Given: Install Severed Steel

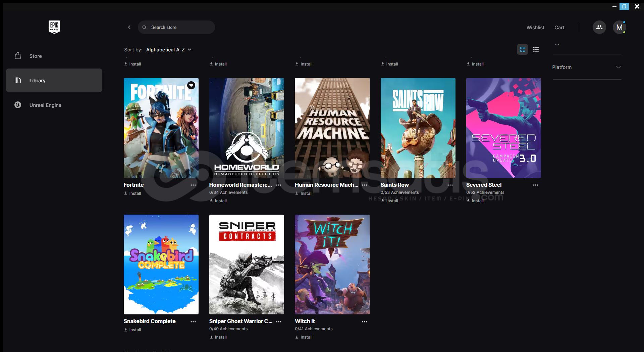Looking at the screenshot, I should coord(475,201).
